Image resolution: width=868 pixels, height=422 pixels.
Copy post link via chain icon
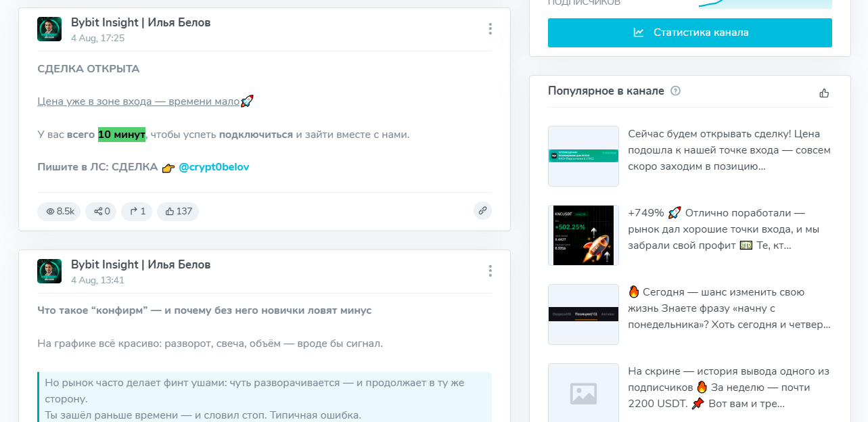pos(482,210)
